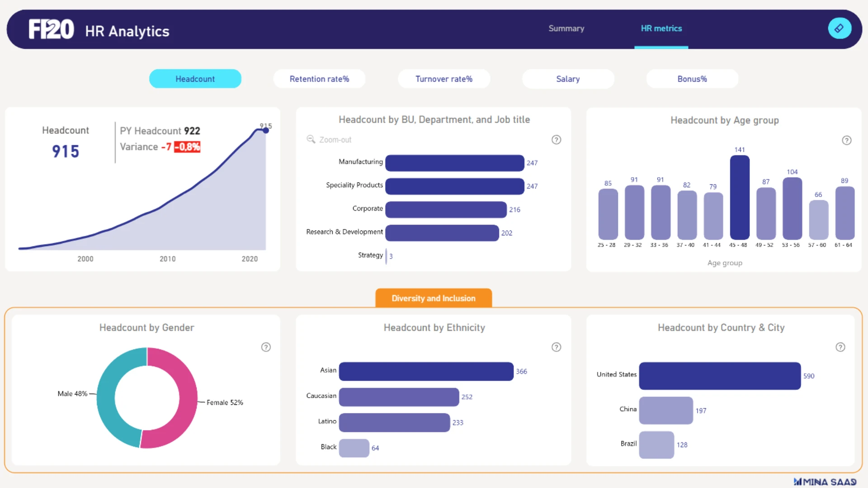
Task: Expand the United States country bar
Action: click(719, 375)
